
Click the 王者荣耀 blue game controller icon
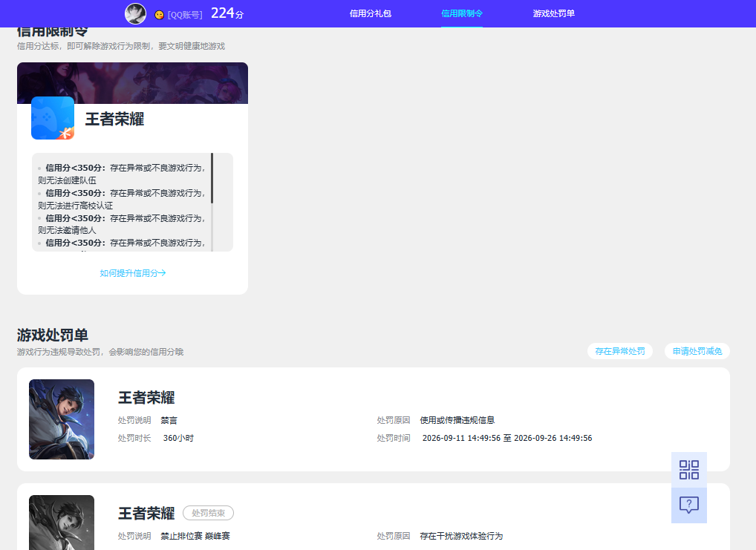(x=53, y=118)
